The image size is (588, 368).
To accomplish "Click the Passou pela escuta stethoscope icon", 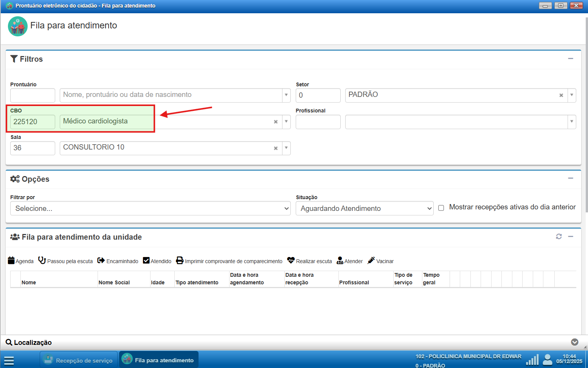I will point(42,260).
